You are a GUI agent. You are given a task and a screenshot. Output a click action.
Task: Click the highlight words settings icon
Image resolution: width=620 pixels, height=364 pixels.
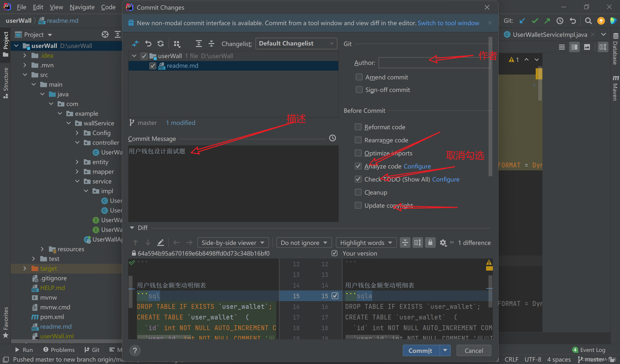pos(443,242)
